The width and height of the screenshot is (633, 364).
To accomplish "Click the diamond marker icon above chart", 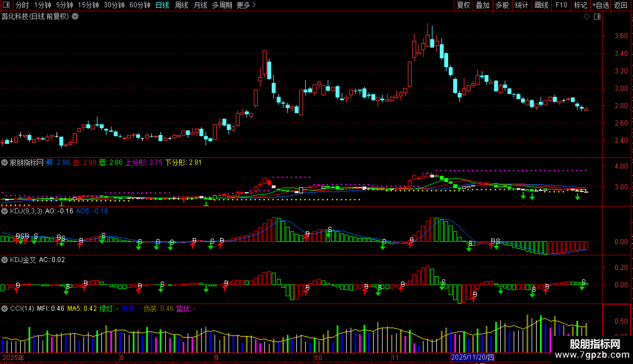I will click(x=587, y=17).
